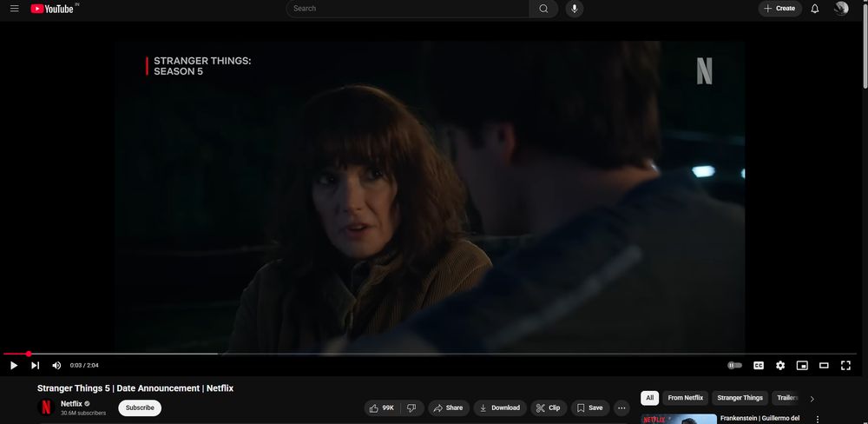868x424 pixels.
Task: Open player settings gear
Action: (780, 365)
